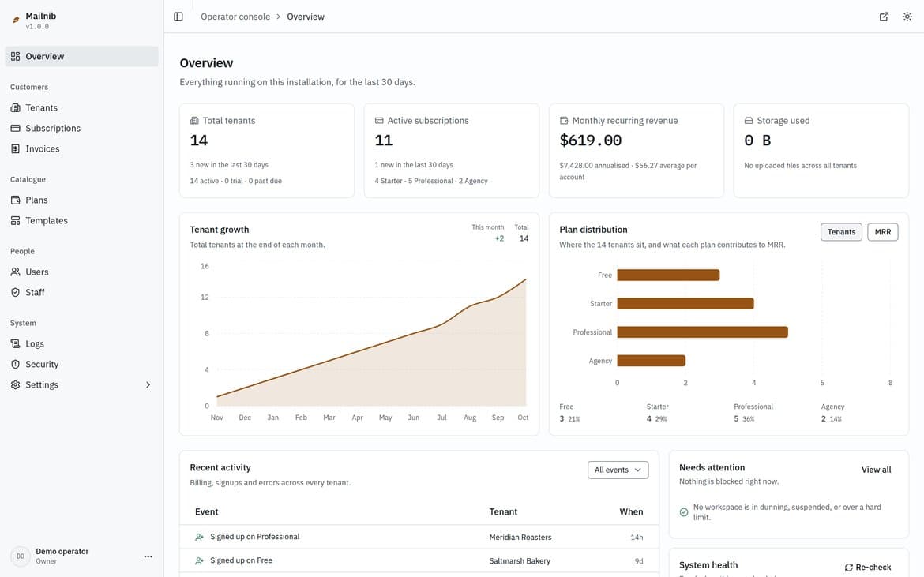Click the Tenant growth area chart
Image resolution: width=924 pixels, height=577 pixels.
coord(371,343)
